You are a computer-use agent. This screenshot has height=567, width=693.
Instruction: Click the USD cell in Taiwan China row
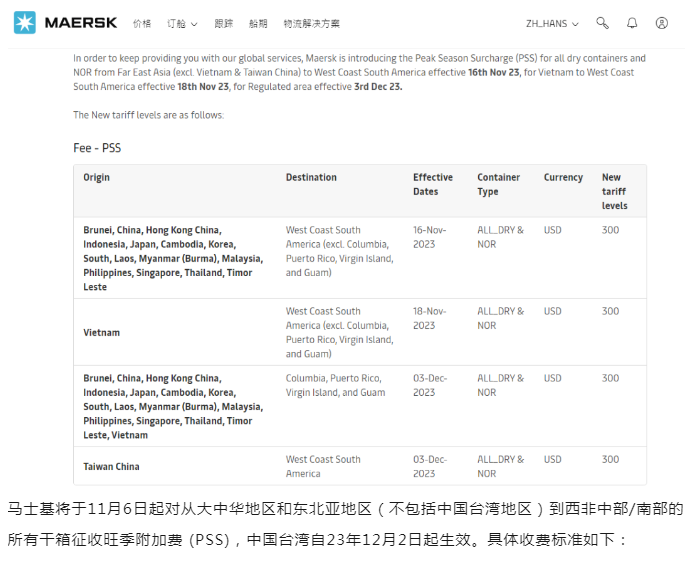click(552, 459)
